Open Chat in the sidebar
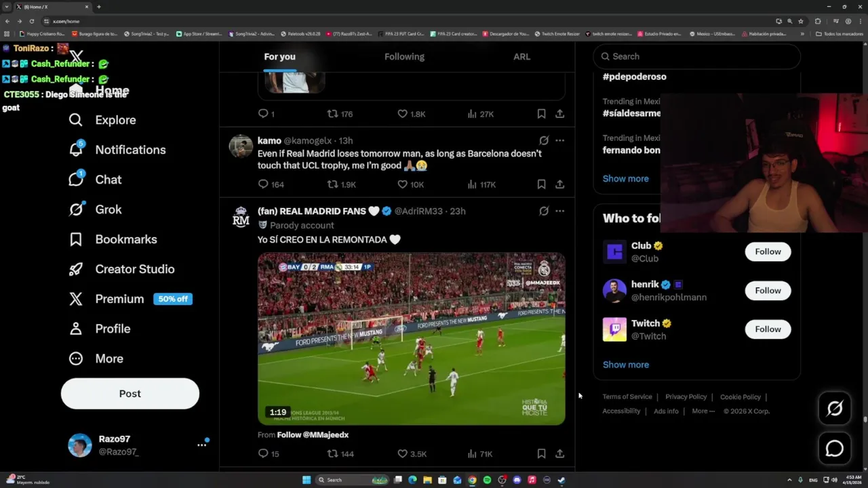The width and height of the screenshot is (868, 488). click(x=95, y=180)
